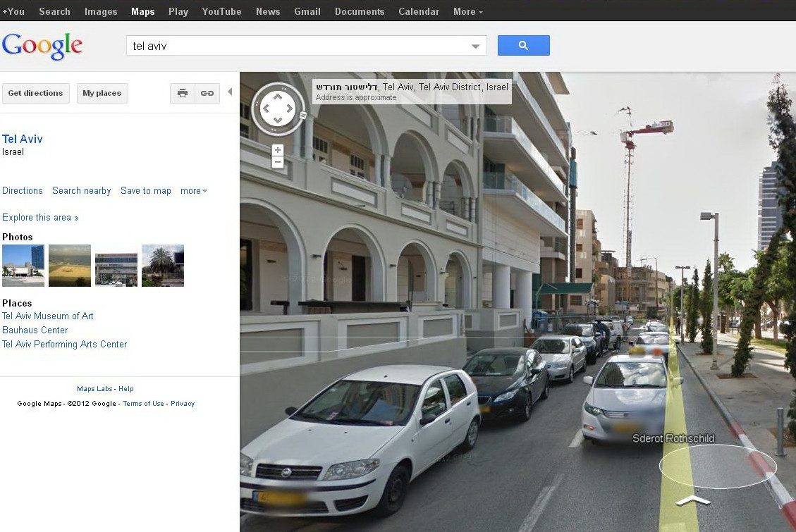Open My places
The image size is (796, 532).
(102, 92)
